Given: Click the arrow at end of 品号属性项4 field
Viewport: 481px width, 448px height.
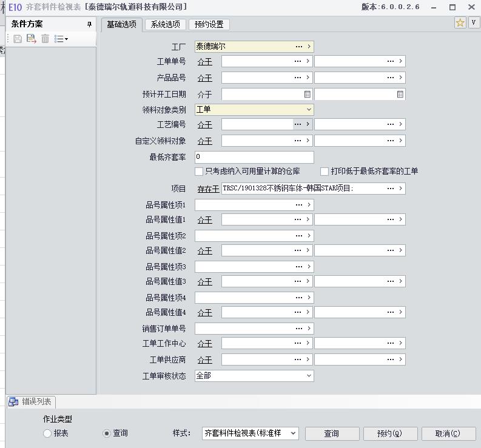Looking at the screenshot, I should (x=309, y=298).
